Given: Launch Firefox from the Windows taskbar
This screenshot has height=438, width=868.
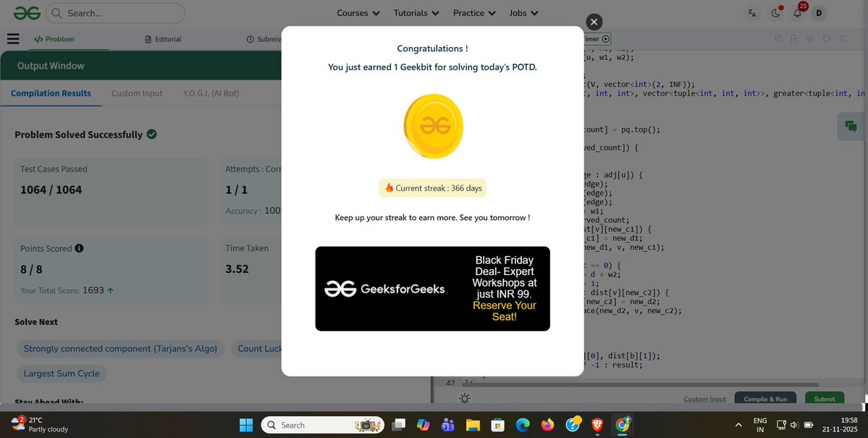Looking at the screenshot, I should tap(548, 425).
